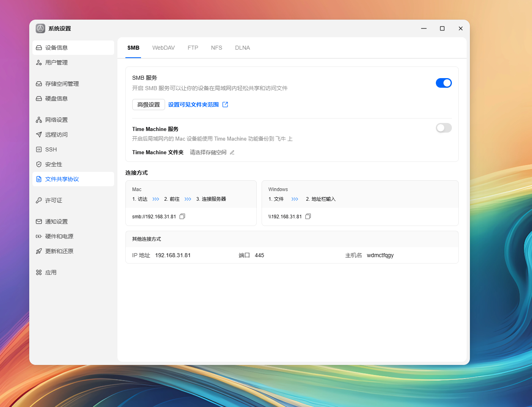Click the IP 地址 value 192.168.31.81
Screen dimensions: 532x407
[173, 255]
